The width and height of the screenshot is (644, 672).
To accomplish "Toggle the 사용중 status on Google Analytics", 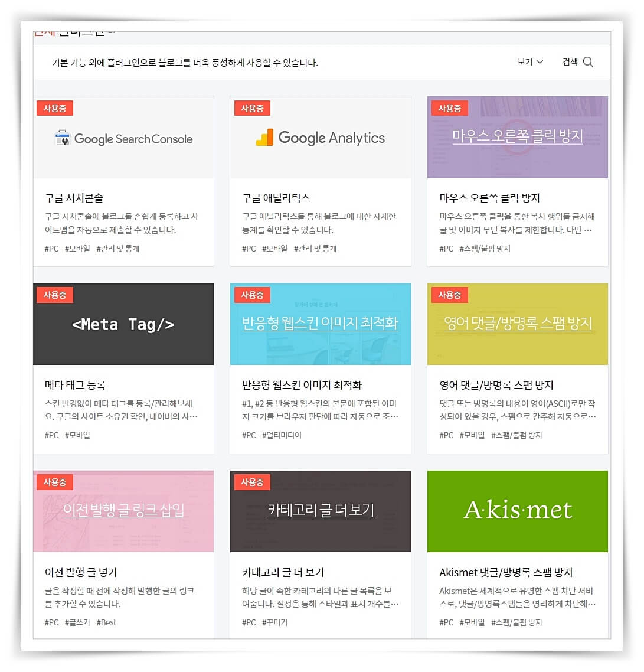I will pos(252,107).
